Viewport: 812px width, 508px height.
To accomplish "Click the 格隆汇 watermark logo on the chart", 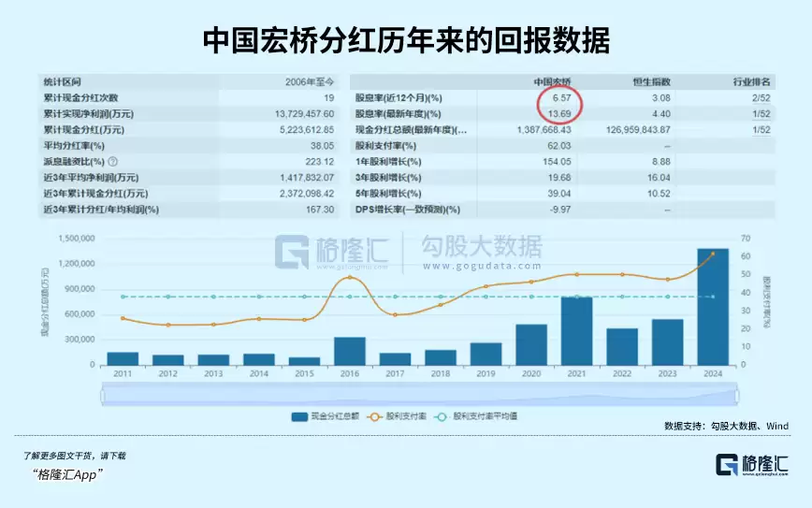I will click(x=291, y=252).
